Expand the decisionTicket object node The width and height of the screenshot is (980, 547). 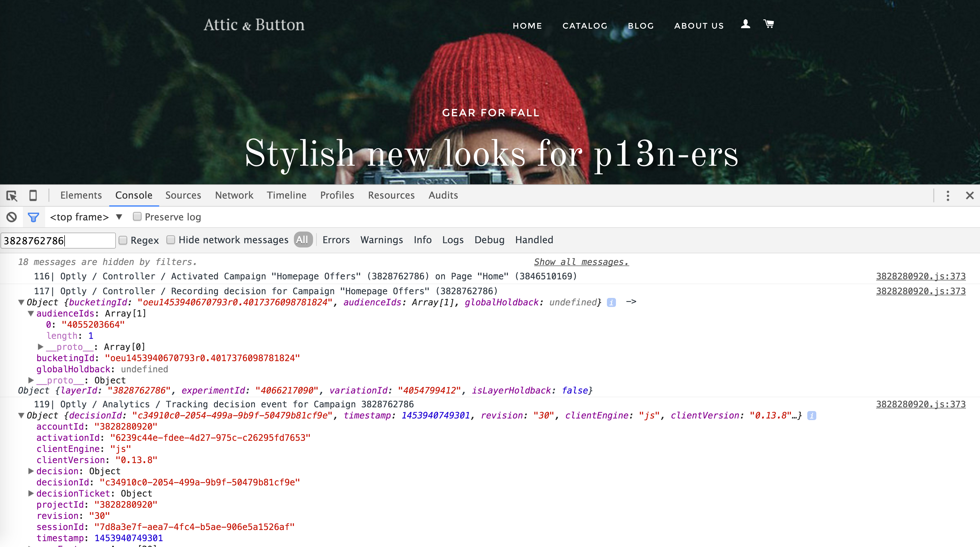[x=31, y=493]
